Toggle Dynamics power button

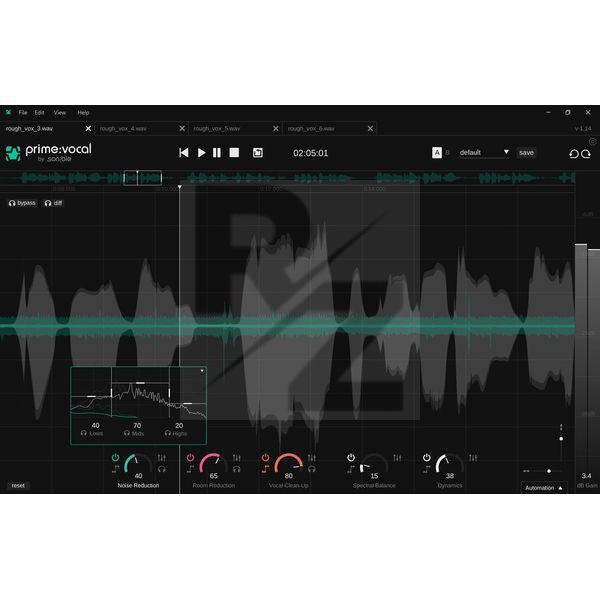click(x=427, y=458)
